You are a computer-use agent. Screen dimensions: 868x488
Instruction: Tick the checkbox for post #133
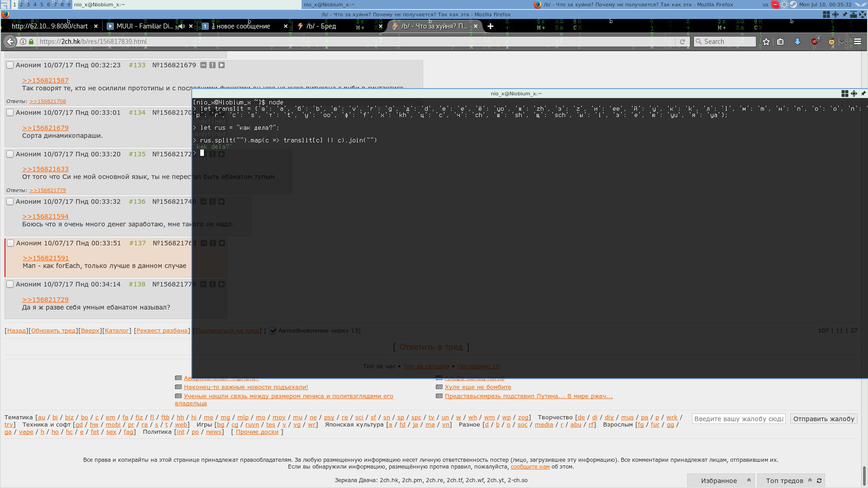pyautogui.click(x=10, y=65)
